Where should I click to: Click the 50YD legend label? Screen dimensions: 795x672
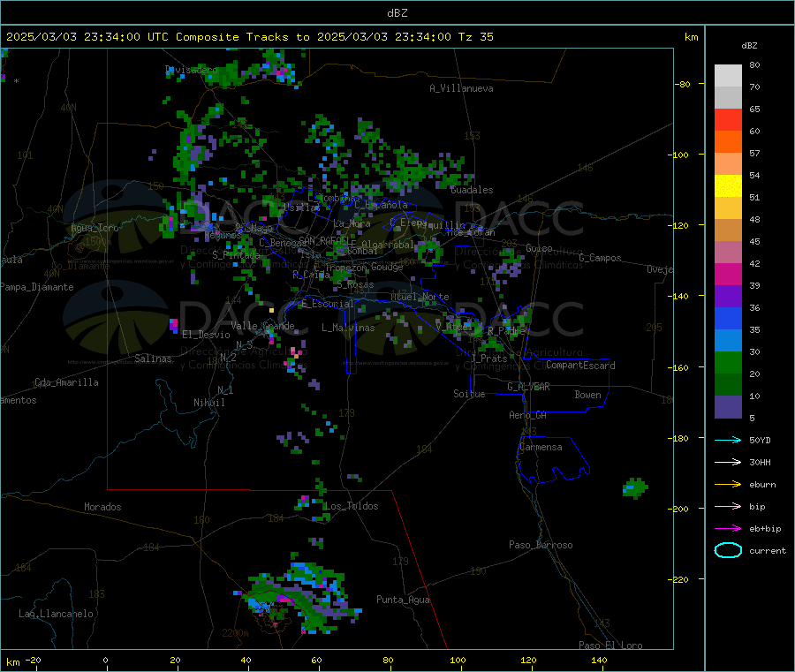760,440
